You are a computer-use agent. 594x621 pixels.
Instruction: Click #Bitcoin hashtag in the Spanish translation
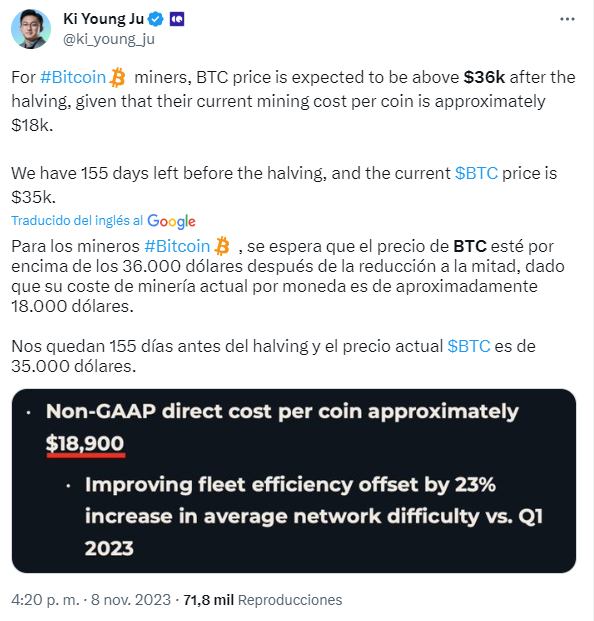pyautogui.click(x=177, y=246)
